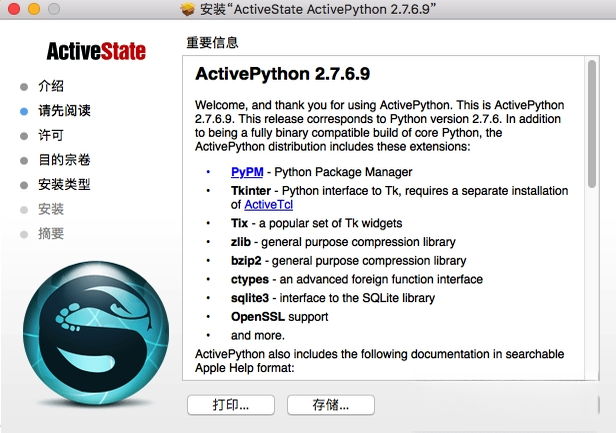The height and width of the screenshot is (433, 616).
Task: Click the bzip2 list entry
Action: coord(348,261)
